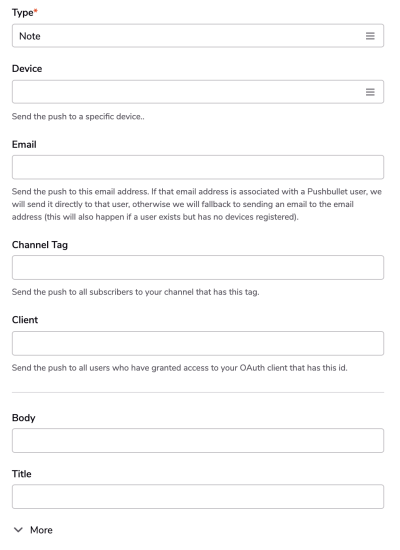Viewport: 400px width, 550px height.
Task: Open the Type dropdown showing Note
Action: (x=198, y=36)
